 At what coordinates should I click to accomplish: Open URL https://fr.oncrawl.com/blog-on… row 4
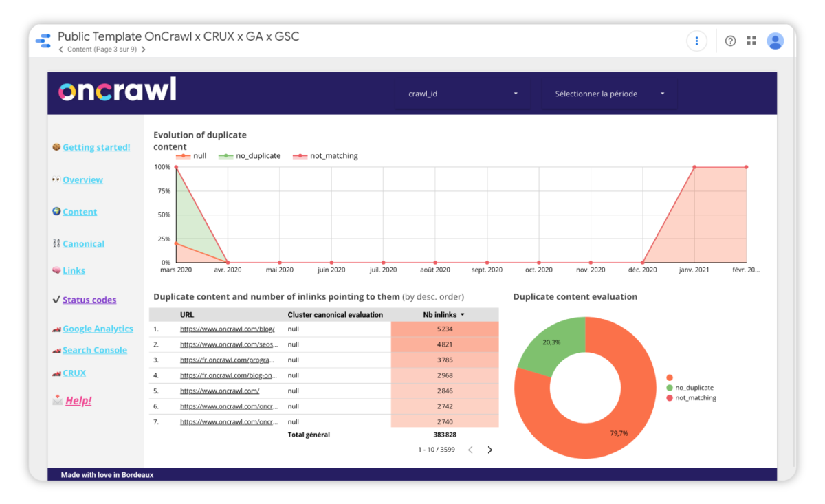pos(228,375)
